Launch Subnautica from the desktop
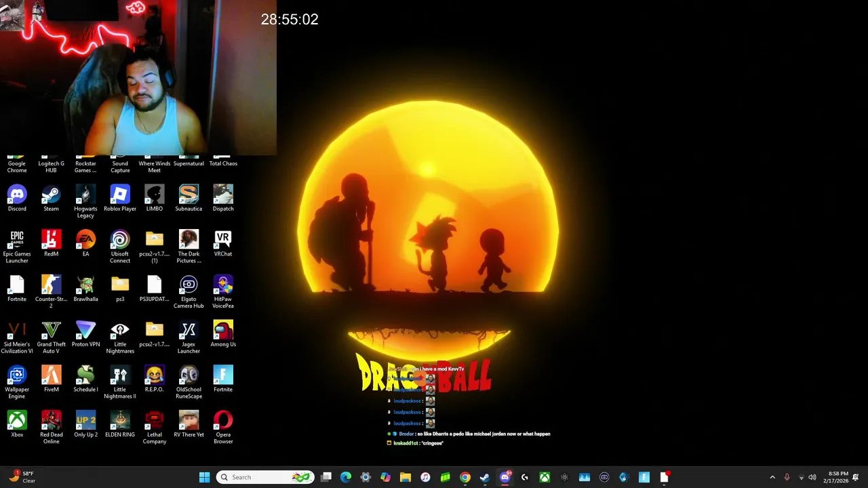This screenshot has width=868, height=488. 189,199
